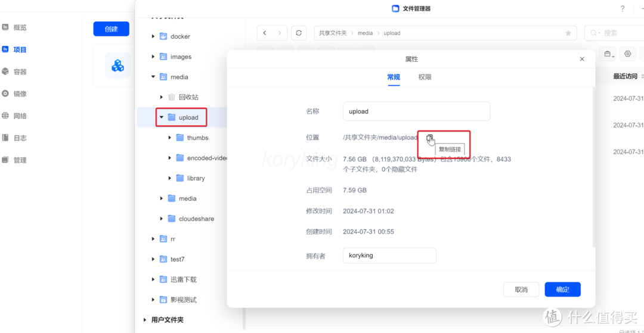
Task: Switch to the 权限 tab
Action: tap(425, 77)
